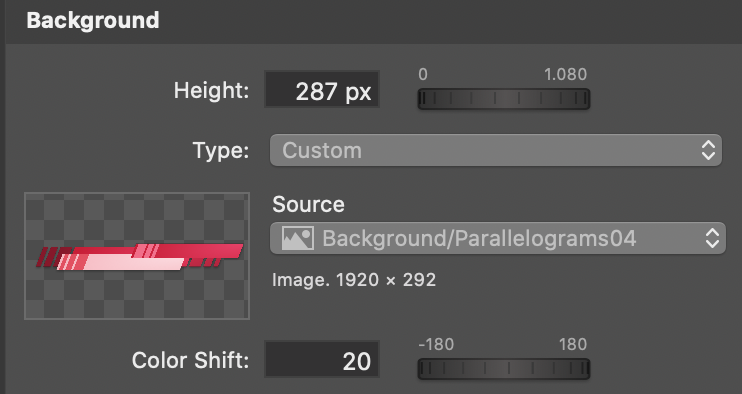Click the Color Shift dial slider
The height and width of the screenshot is (394, 742).
pos(504,368)
